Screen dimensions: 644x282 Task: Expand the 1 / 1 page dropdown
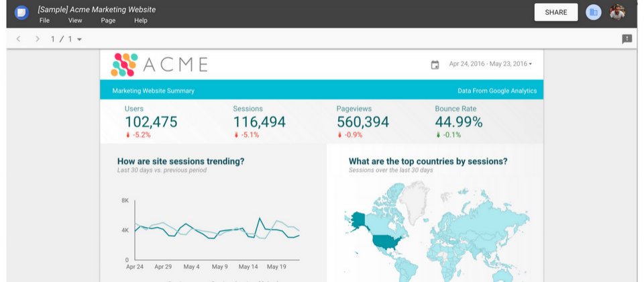tap(66, 39)
